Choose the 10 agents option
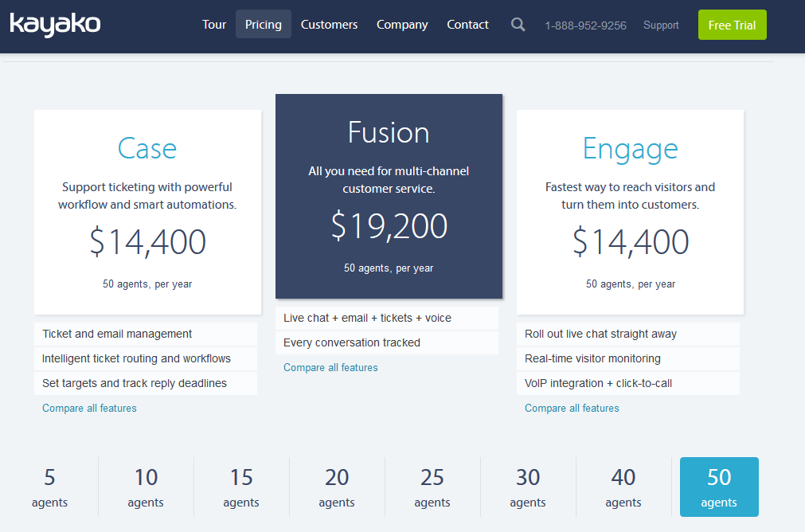805x532 pixels. pos(146,487)
